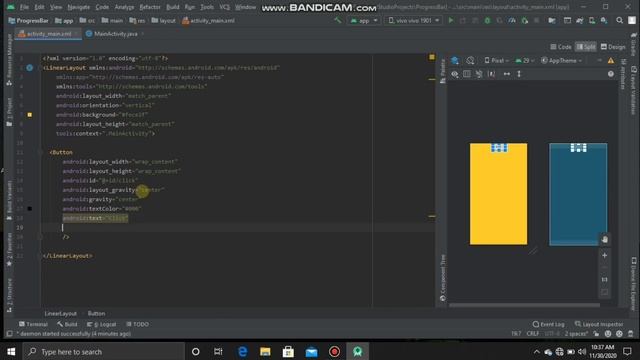Click the black textColor swatch in gutter
640x360 pixels.
coord(29,209)
